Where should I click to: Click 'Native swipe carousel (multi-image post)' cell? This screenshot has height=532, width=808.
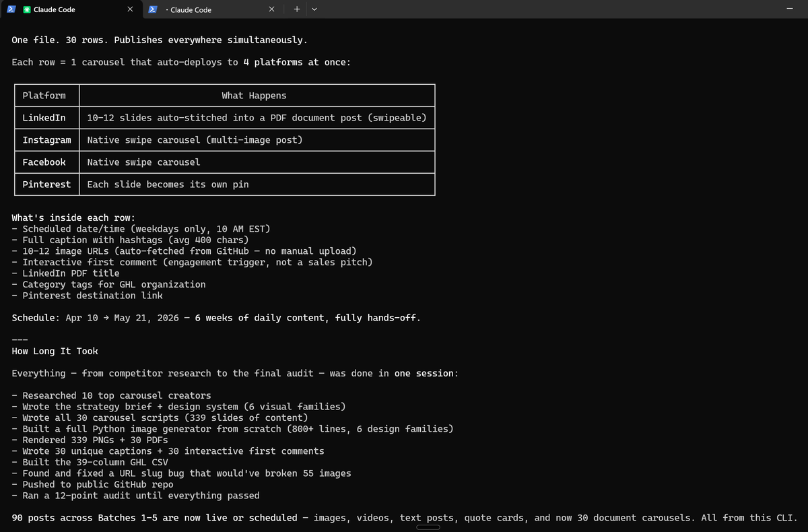coord(257,140)
